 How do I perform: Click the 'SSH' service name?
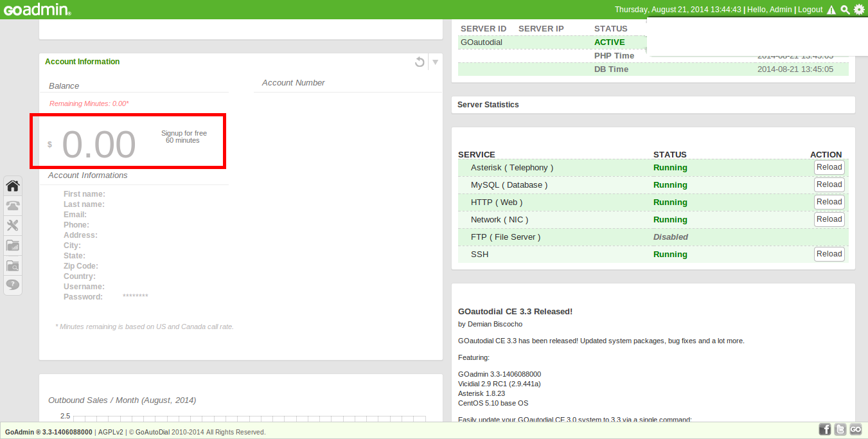coord(479,255)
